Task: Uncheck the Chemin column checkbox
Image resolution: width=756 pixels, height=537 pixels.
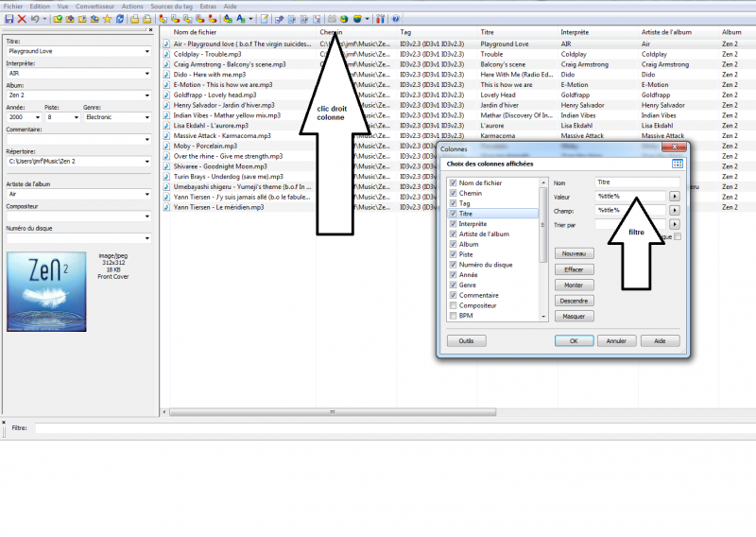Action: pos(455,193)
